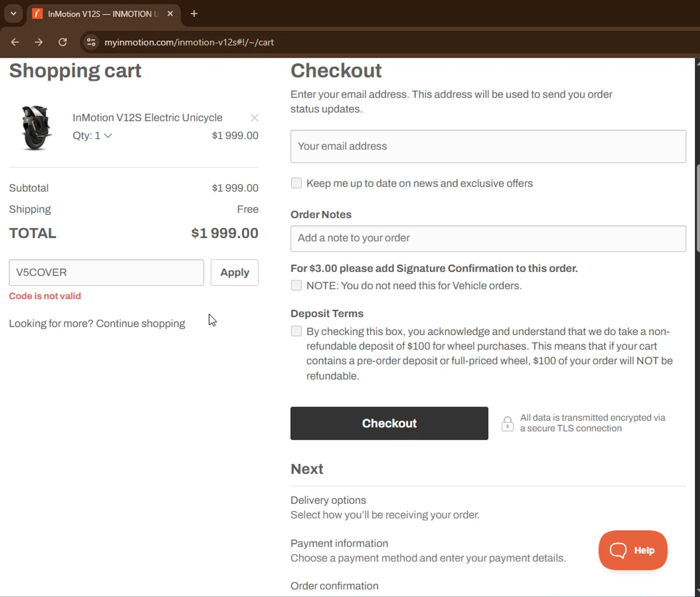Click the 'Delivery options' step text

click(328, 500)
